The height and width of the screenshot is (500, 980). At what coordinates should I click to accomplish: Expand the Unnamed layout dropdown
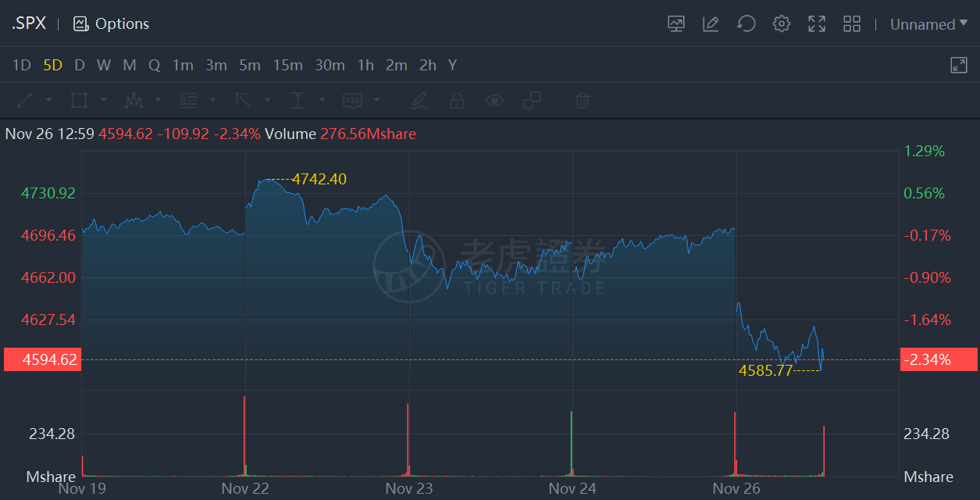[x=928, y=24]
